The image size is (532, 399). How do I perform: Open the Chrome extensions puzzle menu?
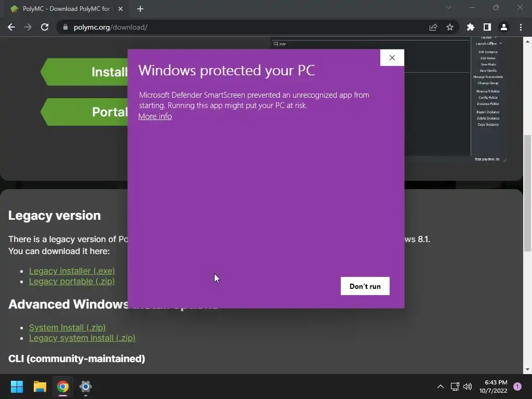pyautogui.click(x=471, y=27)
